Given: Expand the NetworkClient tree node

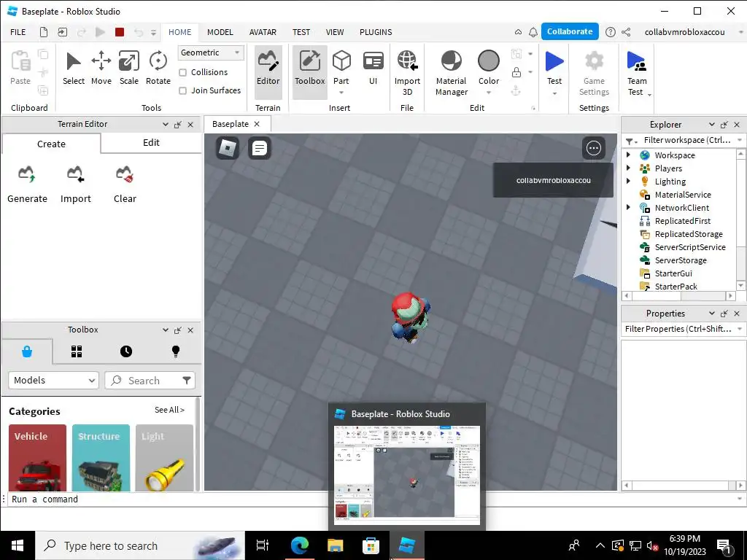Looking at the screenshot, I should click(628, 207).
